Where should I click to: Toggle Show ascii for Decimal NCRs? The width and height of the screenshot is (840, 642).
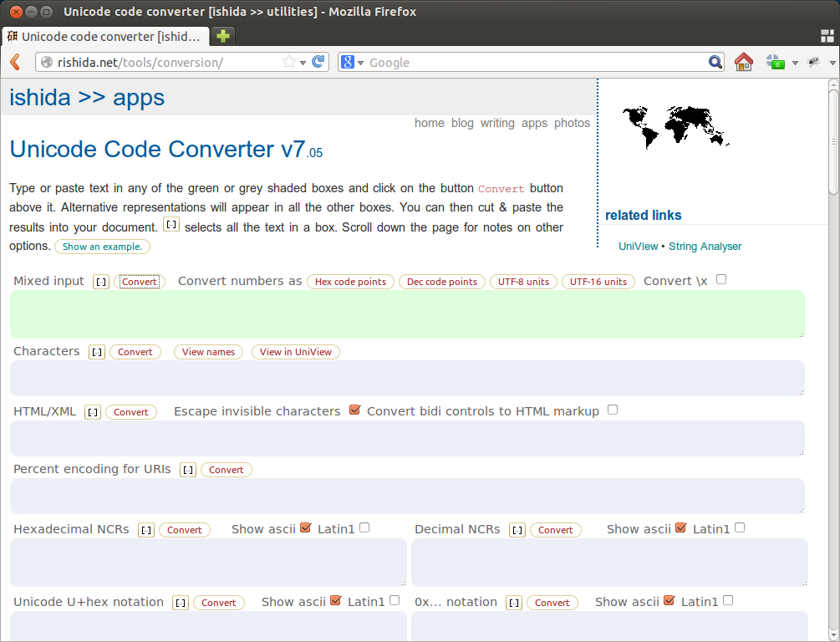coord(681,527)
